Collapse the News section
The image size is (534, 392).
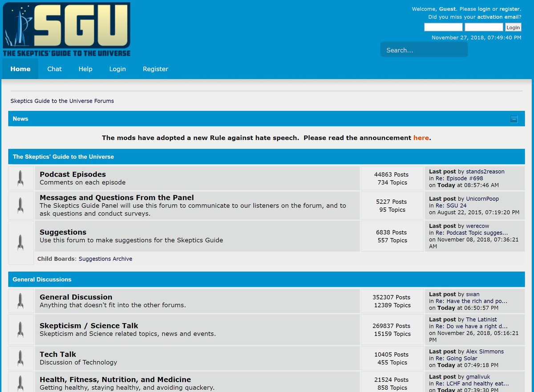coord(514,119)
